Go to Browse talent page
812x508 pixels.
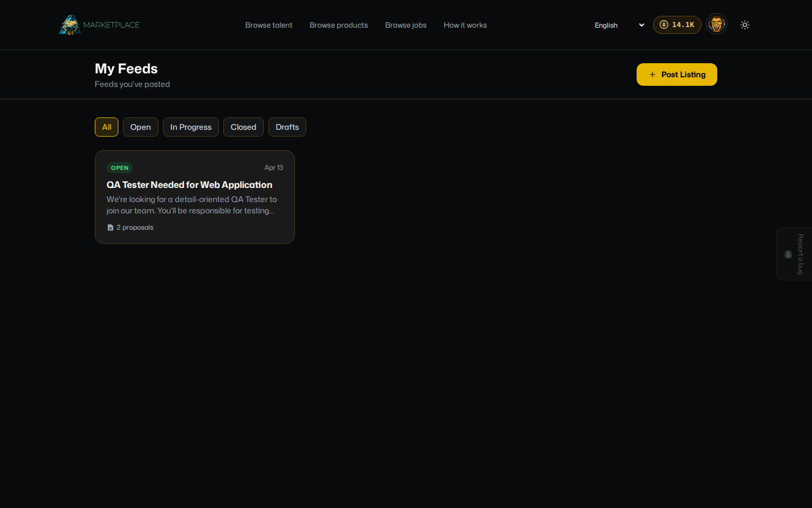point(269,25)
